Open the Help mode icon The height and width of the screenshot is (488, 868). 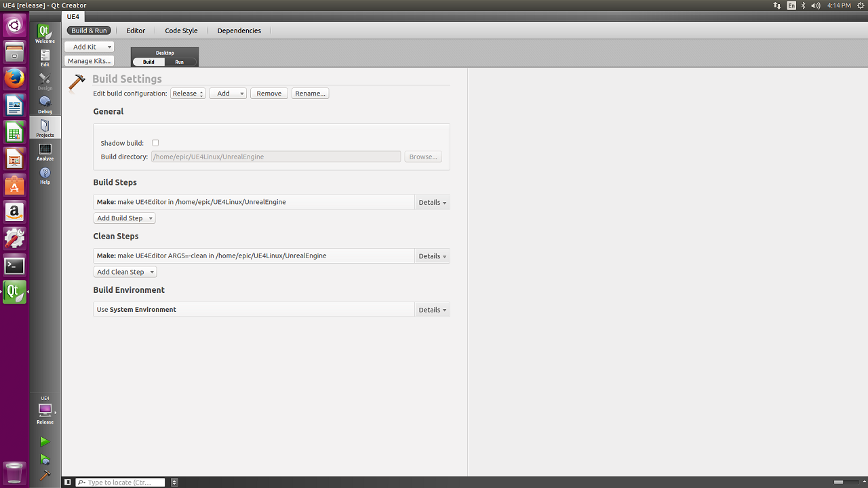point(45,176)
